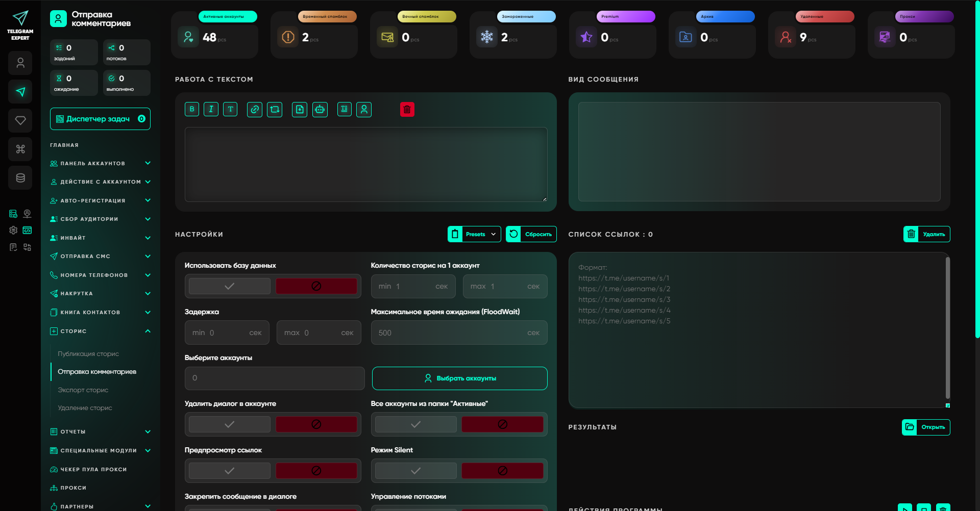980x511 pixels.
Task: Open settings gear icon in left sidebar
Action: point(13,230)
